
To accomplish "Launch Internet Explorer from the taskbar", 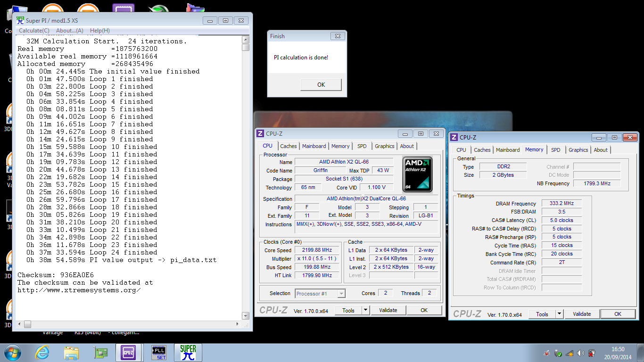I will [x=42, y=352].
